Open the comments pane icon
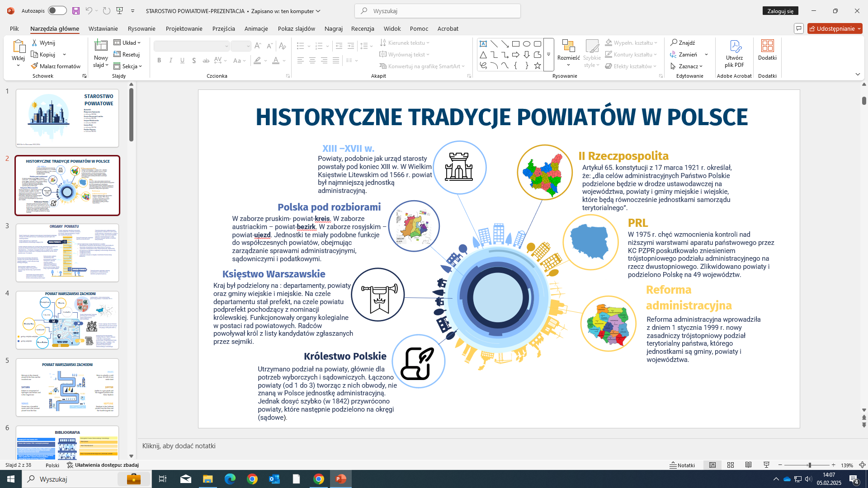The width and height of the screenshot is (868, 488). click(799, 28)
